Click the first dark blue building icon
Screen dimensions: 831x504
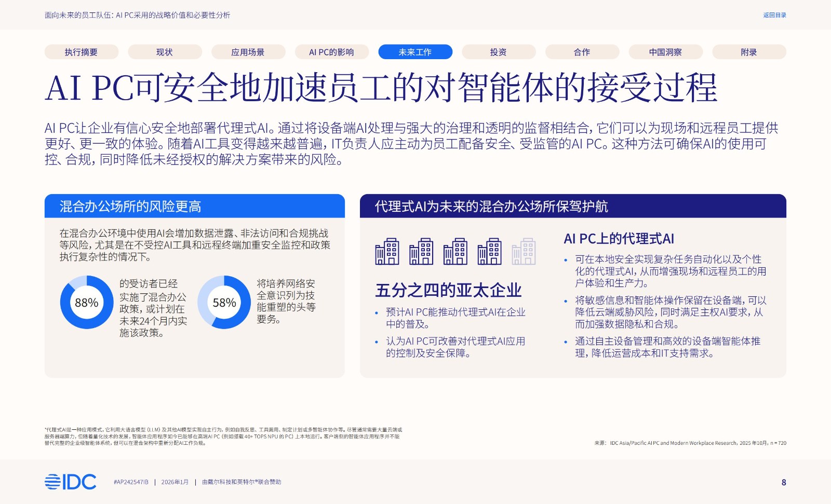point(387,252)
